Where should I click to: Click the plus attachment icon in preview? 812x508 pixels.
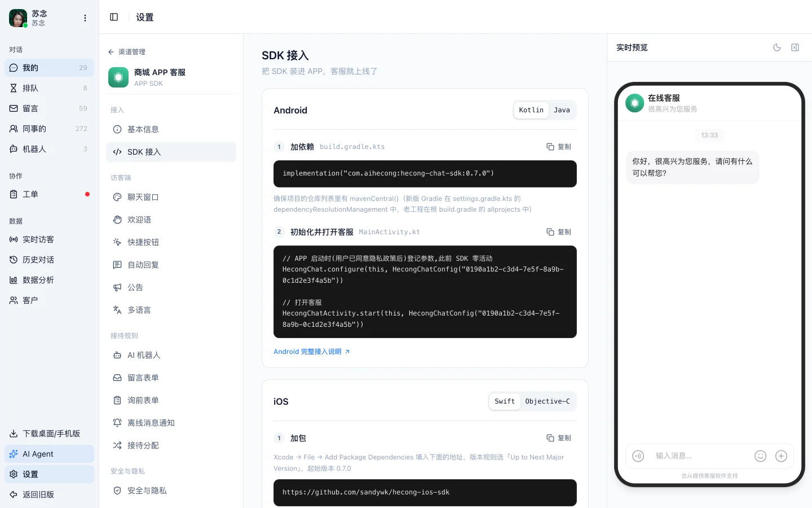pos(781,456)
